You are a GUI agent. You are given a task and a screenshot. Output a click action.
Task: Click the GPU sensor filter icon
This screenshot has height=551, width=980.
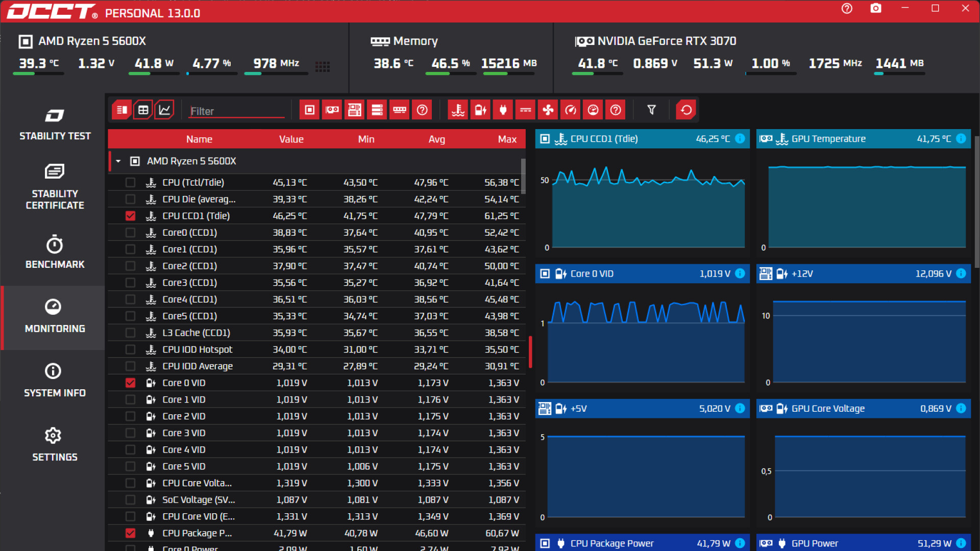(332, 109)
